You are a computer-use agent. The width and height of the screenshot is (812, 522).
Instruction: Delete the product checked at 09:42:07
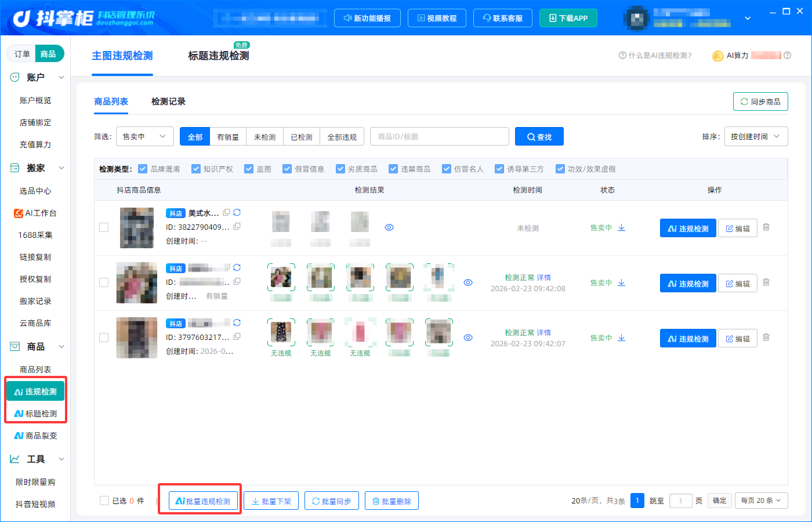point(766,338)
